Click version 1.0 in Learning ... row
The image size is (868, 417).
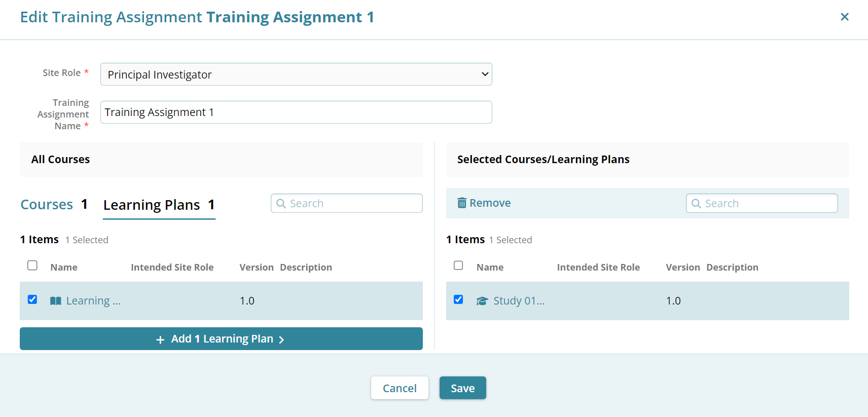click(x=247, y=301)
